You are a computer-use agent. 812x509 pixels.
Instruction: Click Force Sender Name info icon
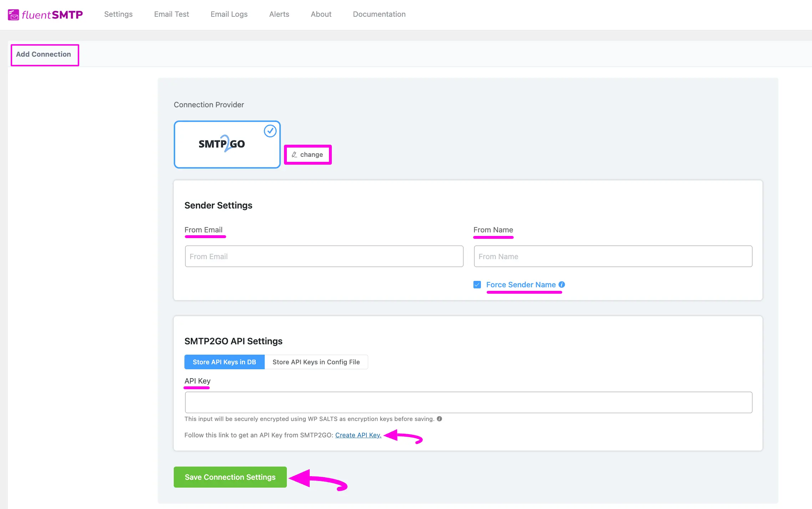tap(562, 284)
